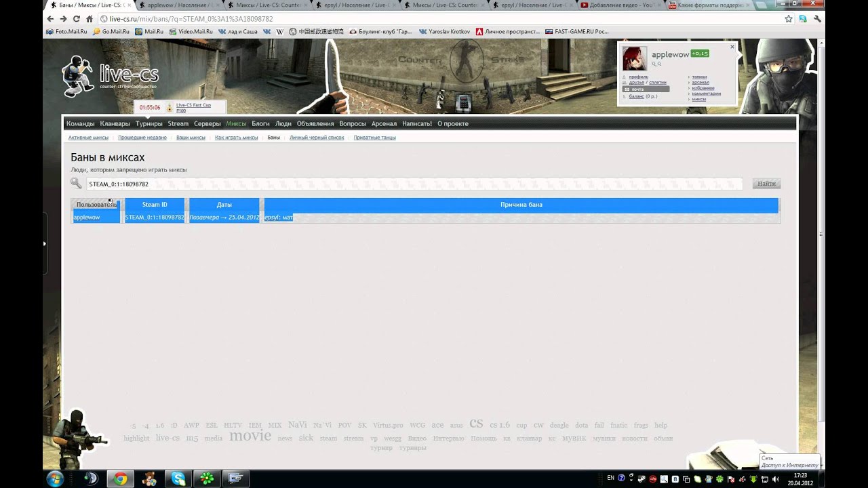Click the movie tag in tag cloud

point(250,436)
